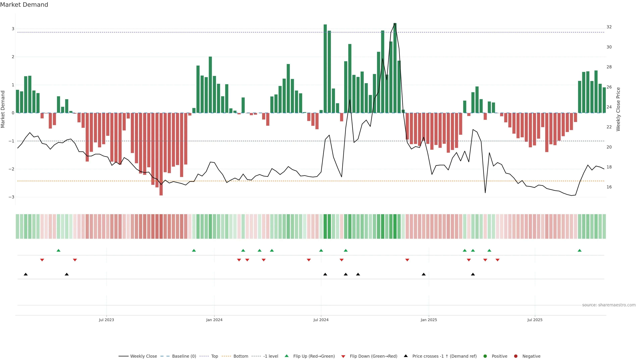Click the rightmost green flip-up triangle marker

pos(579,250)
